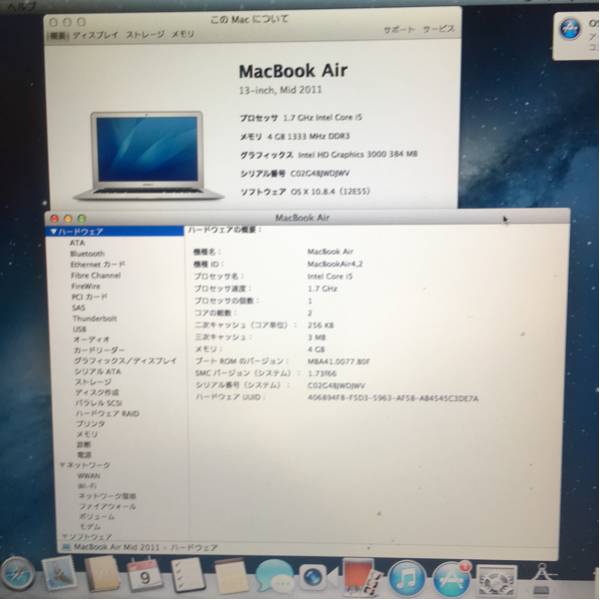Click the hardware UUID value

click(393, 398)
